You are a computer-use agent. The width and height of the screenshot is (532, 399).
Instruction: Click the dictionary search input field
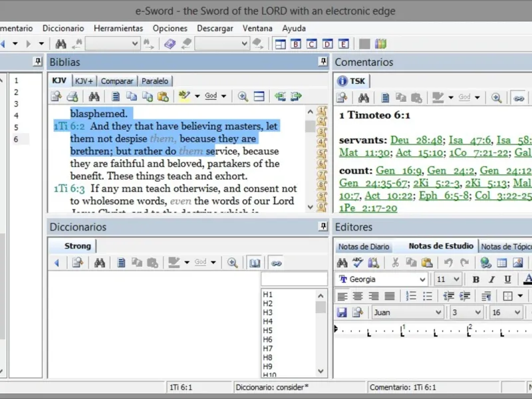pos(294,279)
